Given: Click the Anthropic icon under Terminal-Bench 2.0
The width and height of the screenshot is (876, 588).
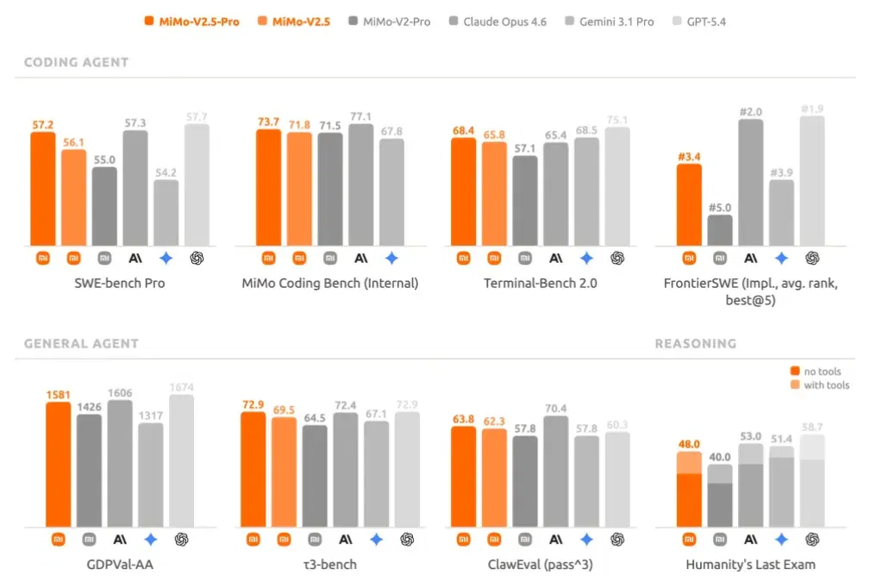Looking at the screenshot, I should pos(556,258).
